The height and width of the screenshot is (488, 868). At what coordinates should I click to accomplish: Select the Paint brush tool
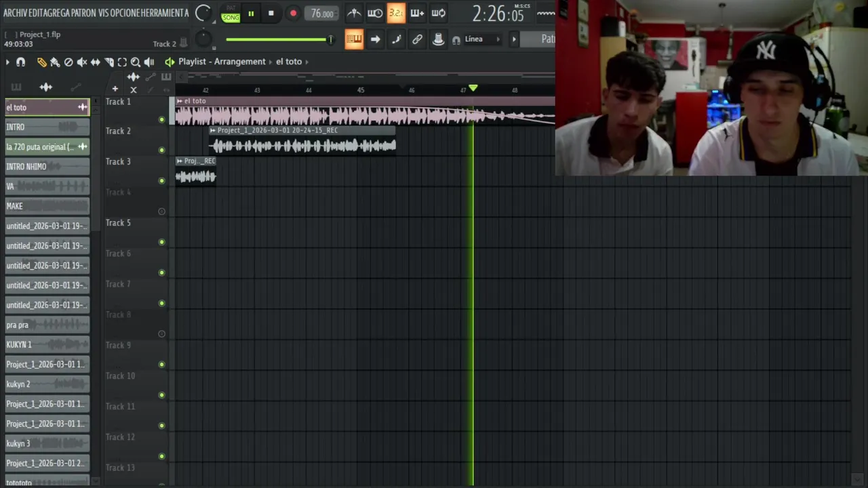(x=55, y=62)
